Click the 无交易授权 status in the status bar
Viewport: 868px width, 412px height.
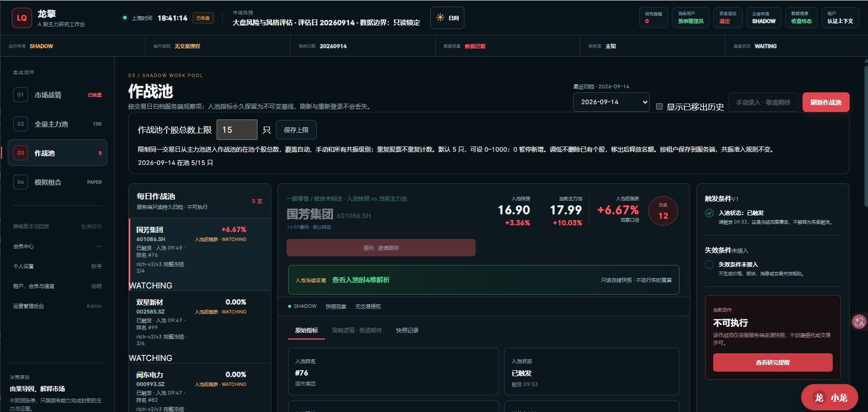coord(187,46)
